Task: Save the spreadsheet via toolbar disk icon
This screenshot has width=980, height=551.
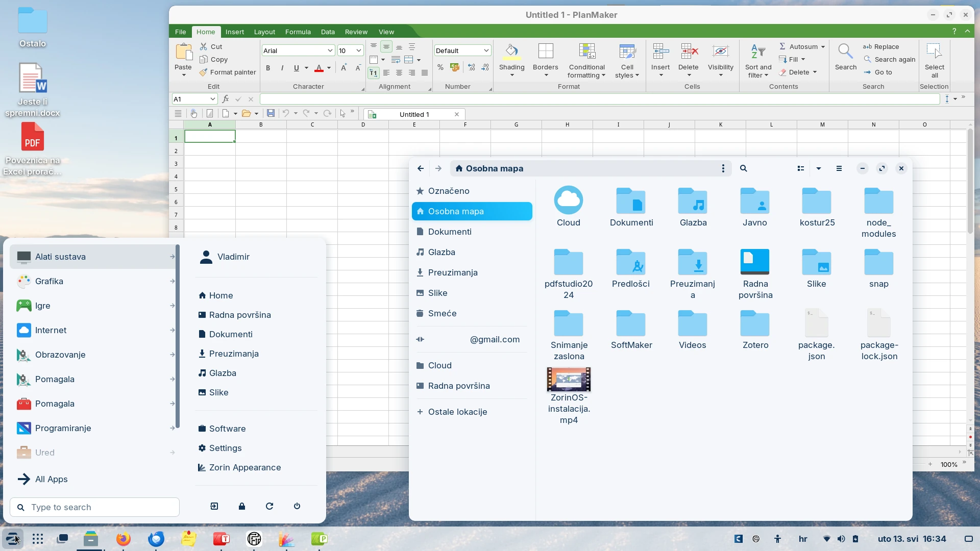Action: click(271, 113)
